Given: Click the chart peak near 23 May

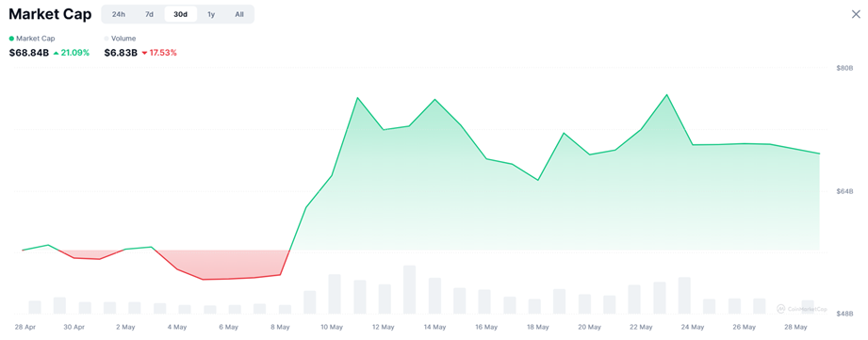Looking at the screenshot, I should (667, 94).
